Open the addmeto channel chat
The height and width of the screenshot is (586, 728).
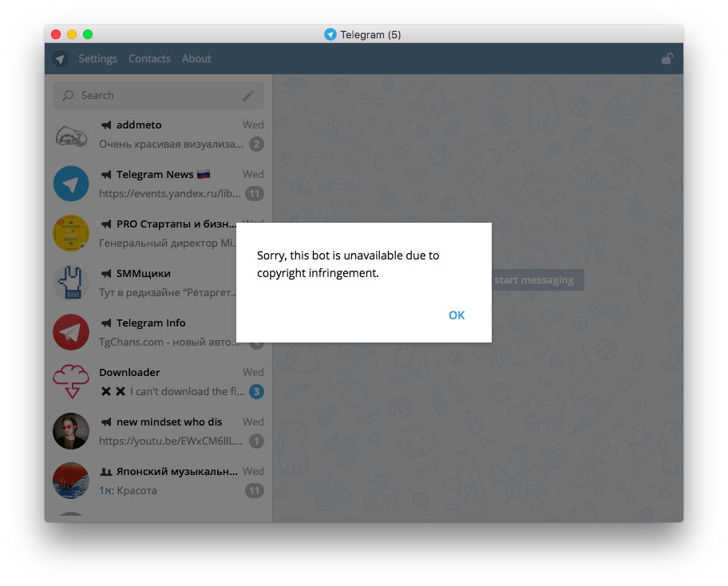(x=158, y=135)
